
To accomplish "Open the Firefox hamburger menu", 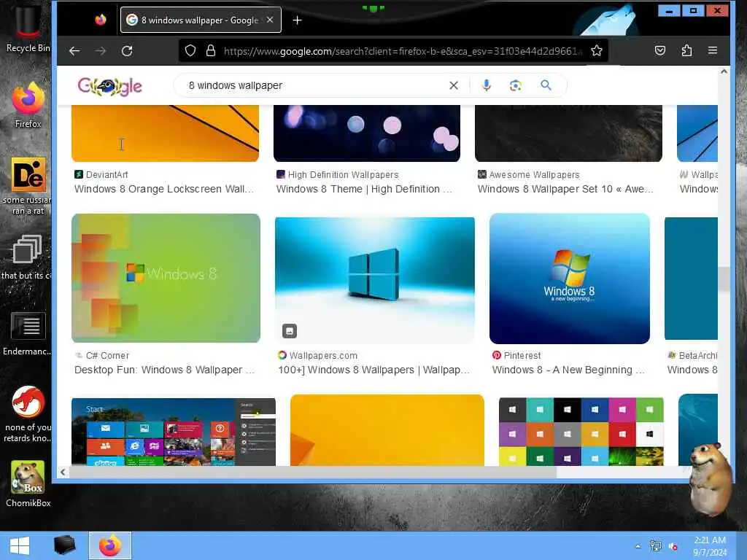I will (x=713, y=50).
